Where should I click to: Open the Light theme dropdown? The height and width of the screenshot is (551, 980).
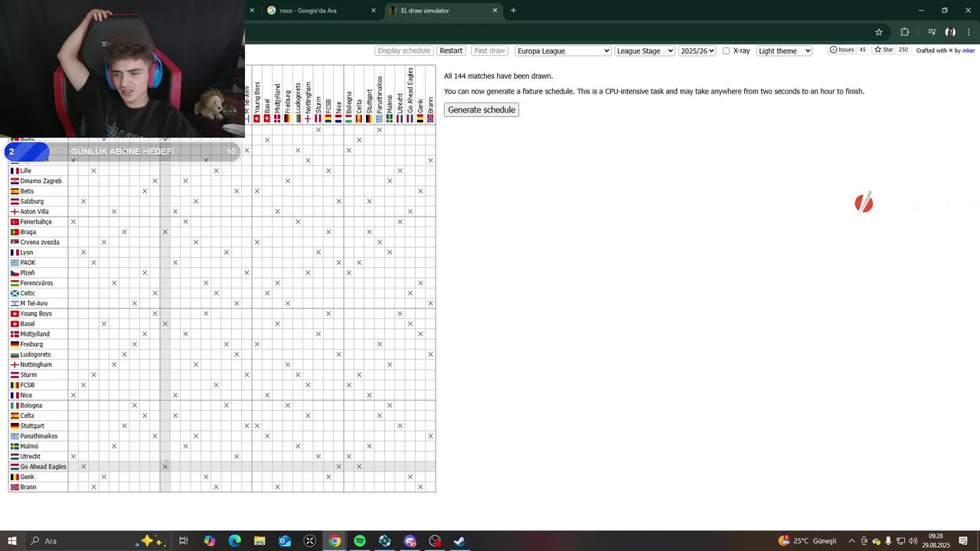784,51
